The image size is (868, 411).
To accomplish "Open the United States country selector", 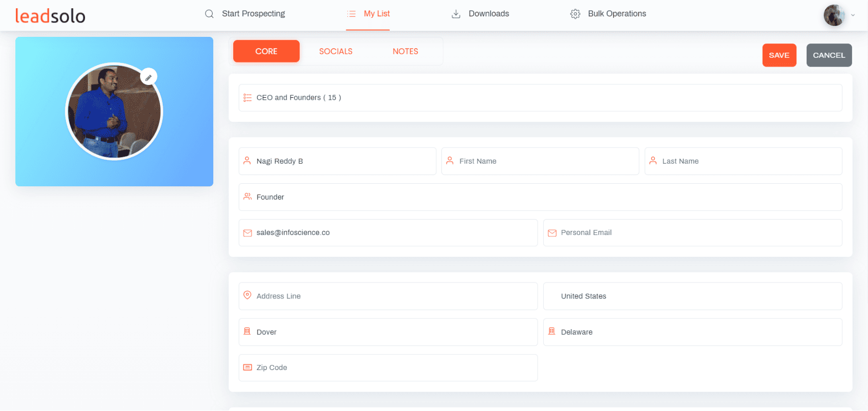I will [692, 296].
